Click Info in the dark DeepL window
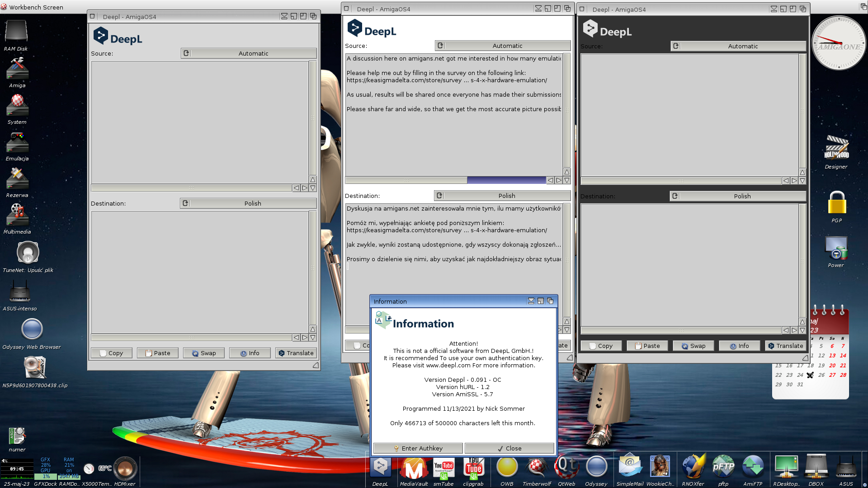868x488 pixels. point(740,346)
